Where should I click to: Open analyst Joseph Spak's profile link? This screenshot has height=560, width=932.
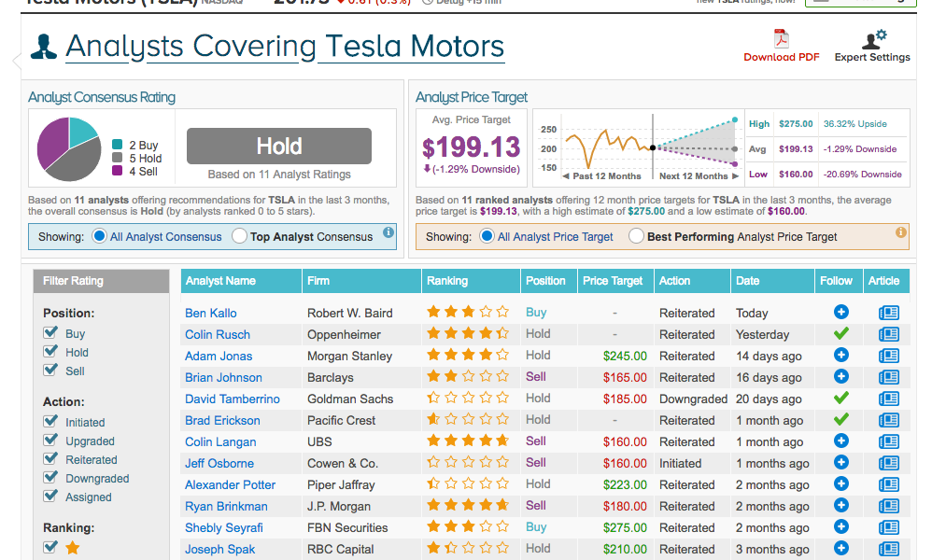coord(219,550)
